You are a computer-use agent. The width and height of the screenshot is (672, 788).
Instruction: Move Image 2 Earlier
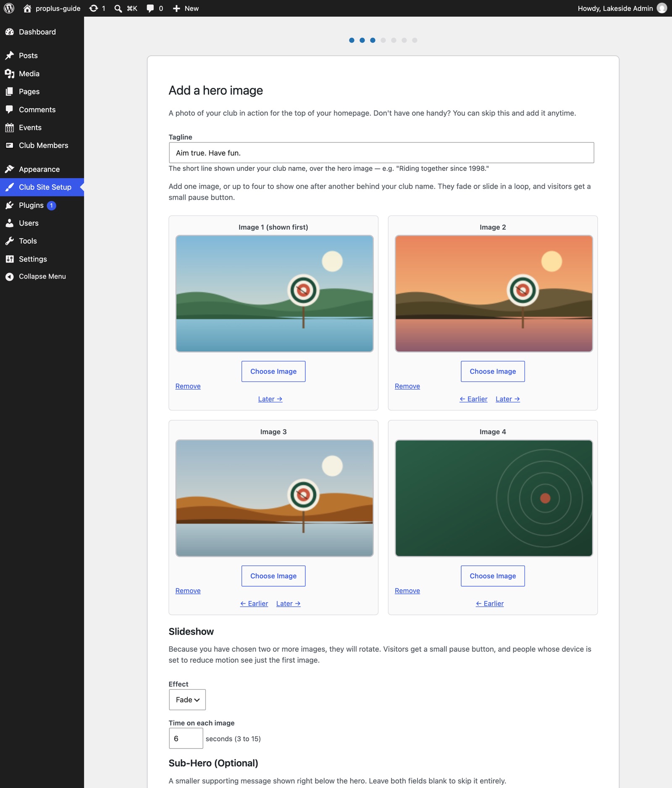coord(473,399)
